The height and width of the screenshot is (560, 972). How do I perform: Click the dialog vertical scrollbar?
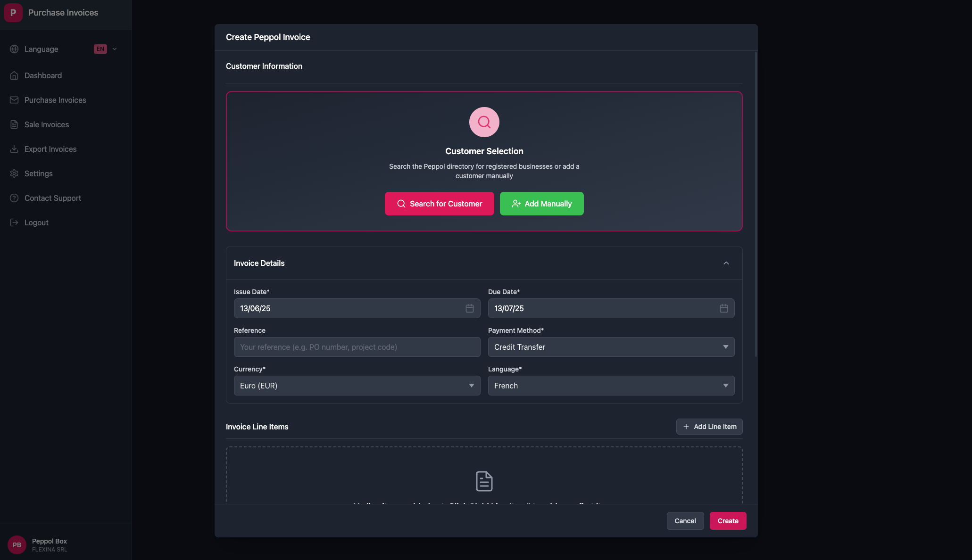[756, 204]
